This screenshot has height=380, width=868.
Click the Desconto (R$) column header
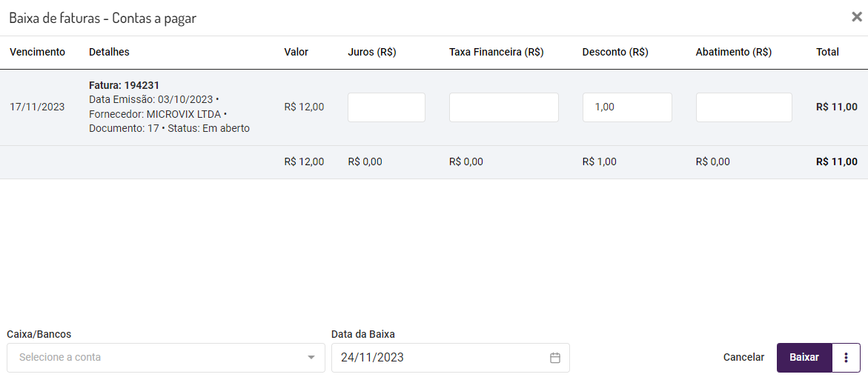tap(615, 52)
